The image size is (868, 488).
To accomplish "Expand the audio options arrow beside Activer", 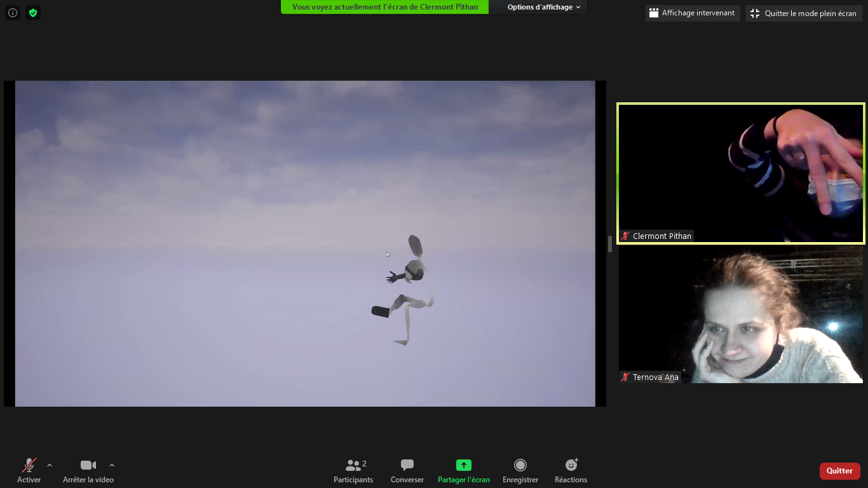I will pyautogui.click(x=50, y=465).
